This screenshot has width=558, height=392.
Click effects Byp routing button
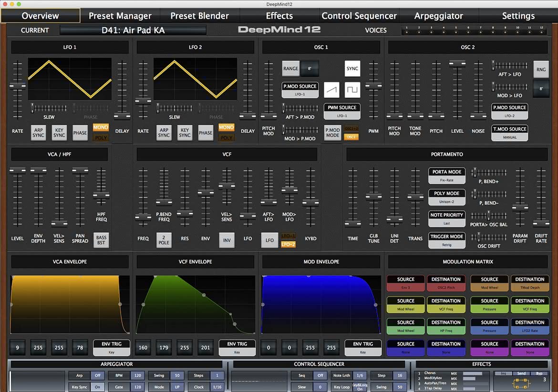[539, 373]
